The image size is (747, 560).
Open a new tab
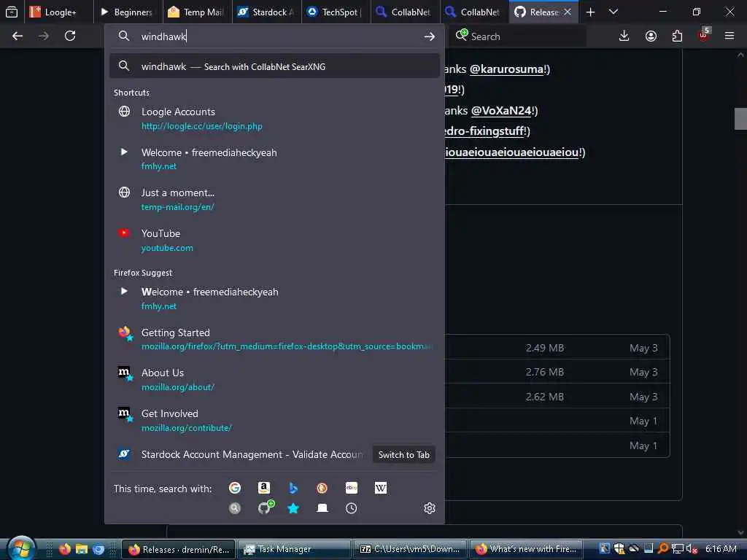coord(590,12)
